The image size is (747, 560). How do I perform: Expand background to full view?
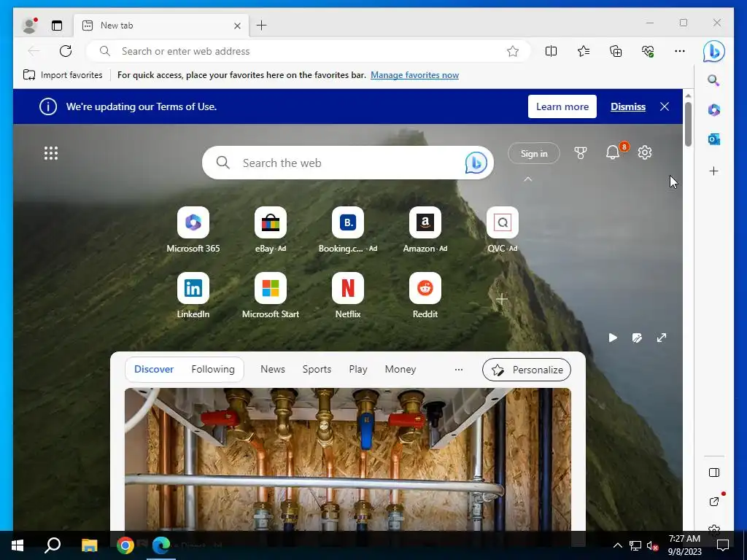pyautogui.click(x=662, y=338)
